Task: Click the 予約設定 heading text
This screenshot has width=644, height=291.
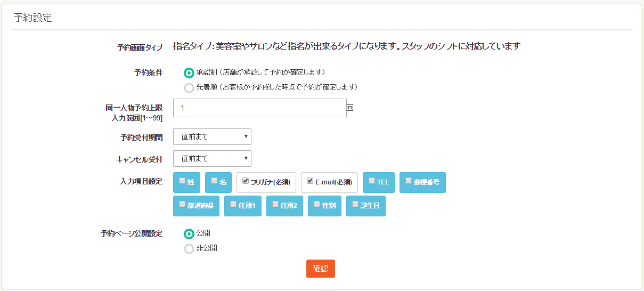Action: pos(32,18)
